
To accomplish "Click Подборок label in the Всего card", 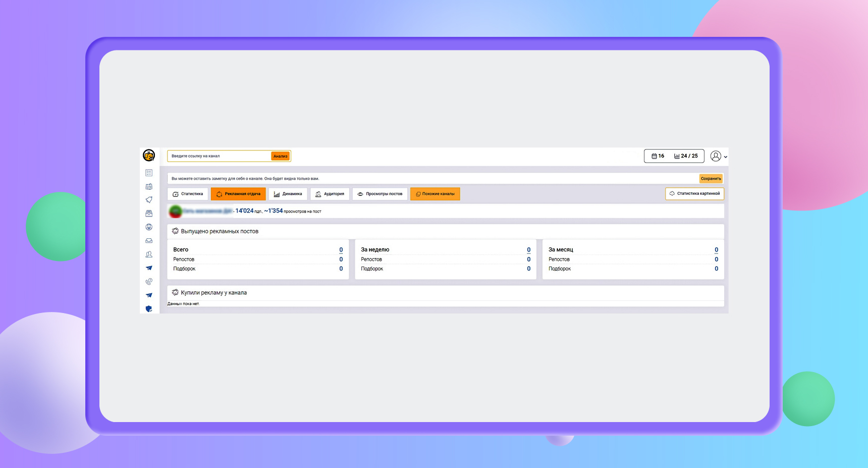I will tap(184, 269).
